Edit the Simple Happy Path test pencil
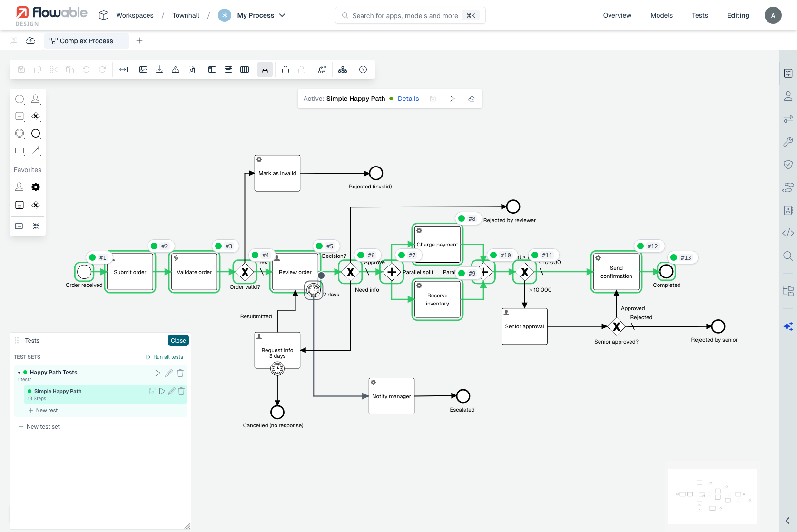 pyautogui.click(x=172, y=391)
